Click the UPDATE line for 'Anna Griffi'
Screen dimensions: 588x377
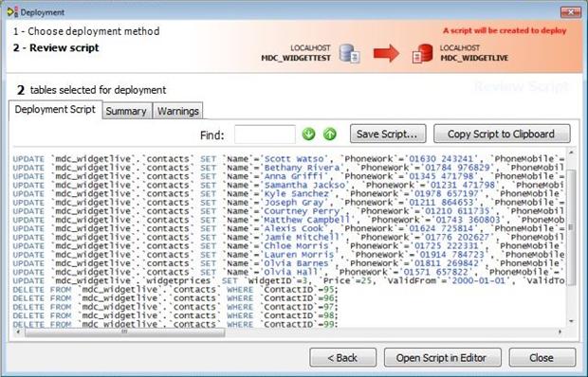pyautogui.click(x=288, y=176)
